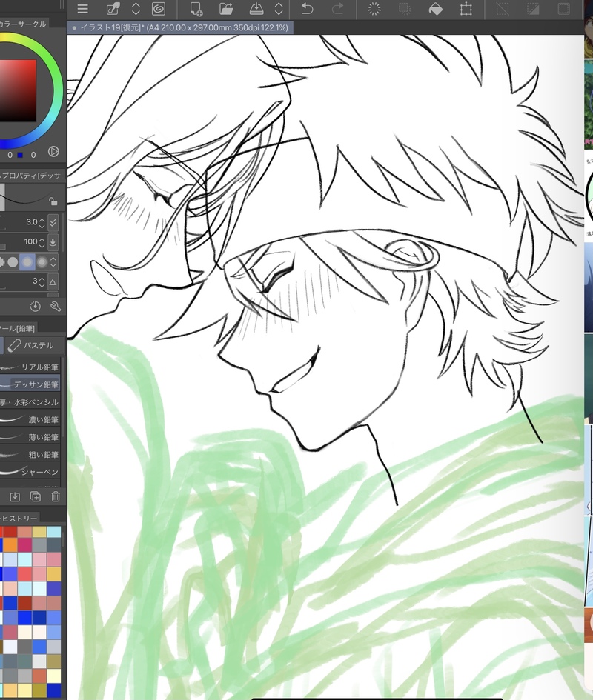
Task: Activate the scale/rotate transform icon
Action: pos(466,9)
